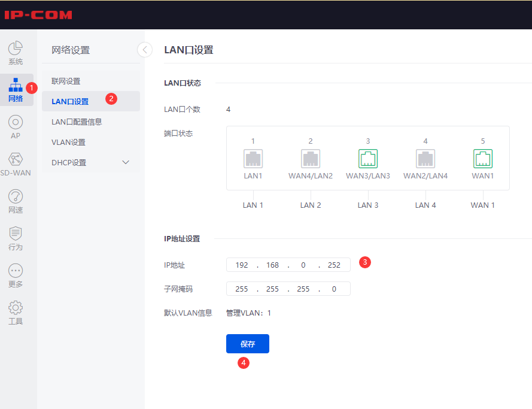Click the green WAN3/LAN3 port icon
The image size is (532, 409).
(x=368, y=159)
